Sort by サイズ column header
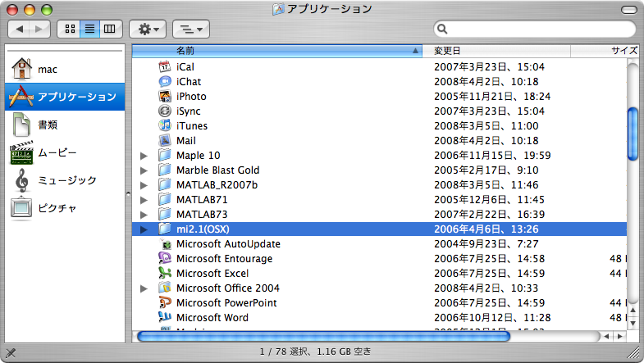This screenshot has width=644, height=363. click(605, 51)
